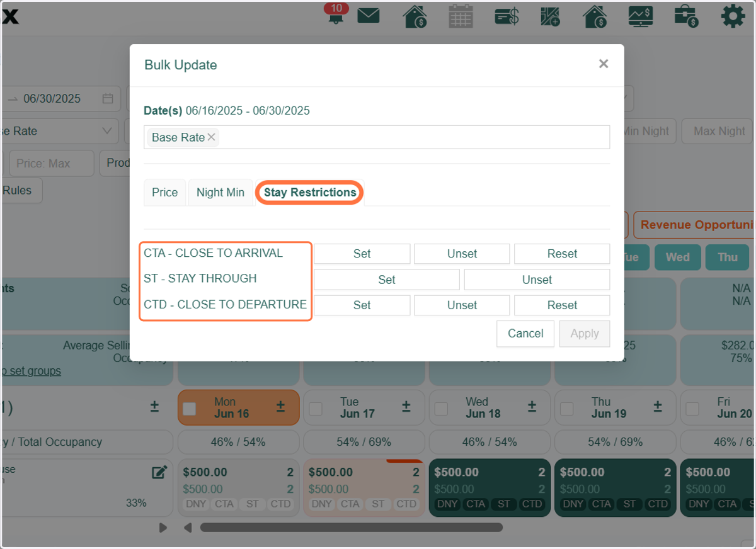Click the rate type tag selector field
This screenshot has width=756, height=549.
coord(377,137)
